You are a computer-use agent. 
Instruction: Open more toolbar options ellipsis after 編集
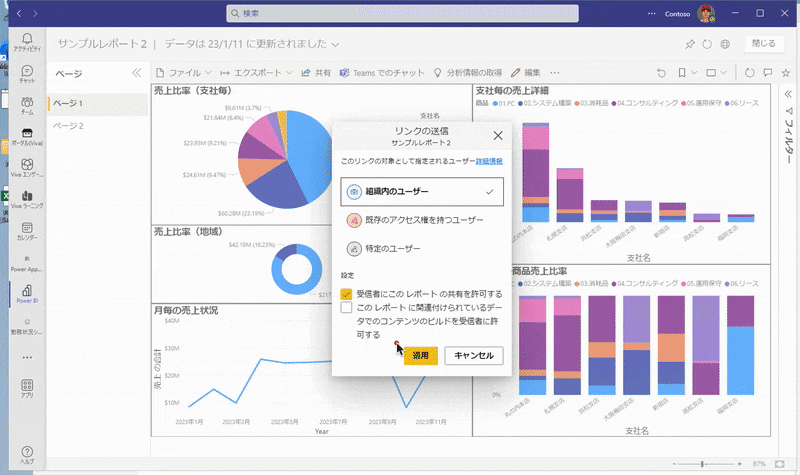[x=555, y=73]
